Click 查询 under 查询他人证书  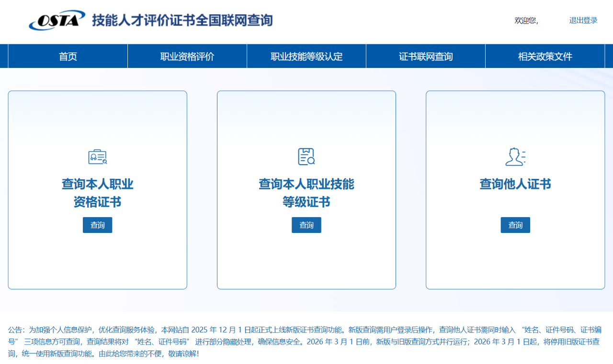(x=515, y=225)
